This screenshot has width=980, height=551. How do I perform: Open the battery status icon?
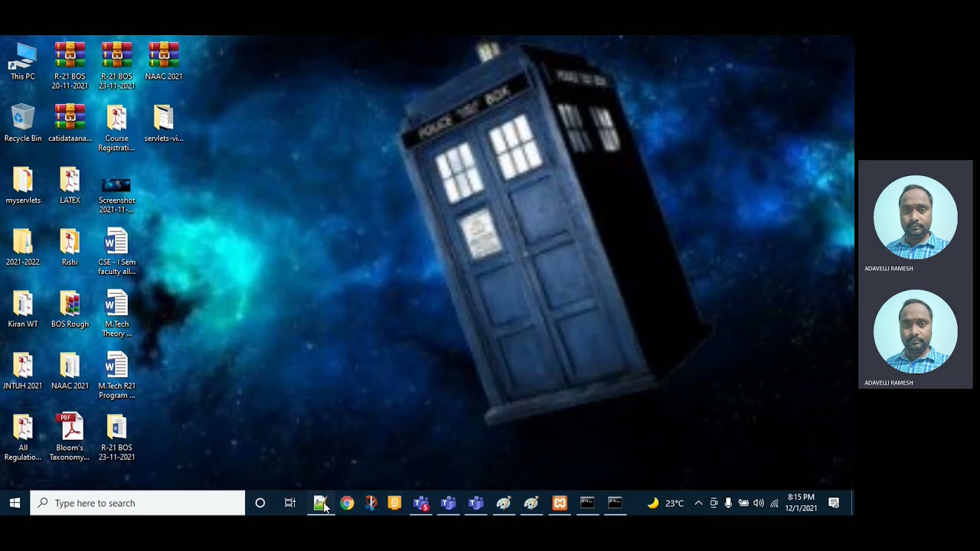(x=743, y=503)
